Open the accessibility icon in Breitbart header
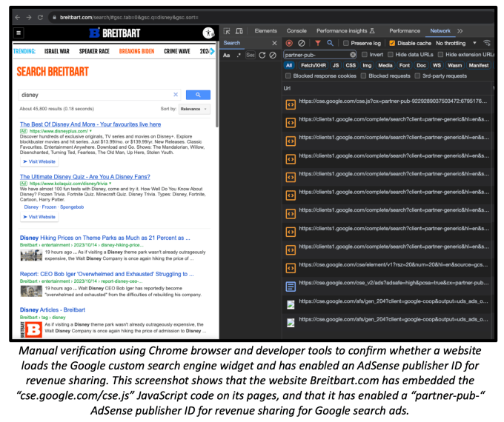Viewport: 504px width, 422px height. click(208, 33)
